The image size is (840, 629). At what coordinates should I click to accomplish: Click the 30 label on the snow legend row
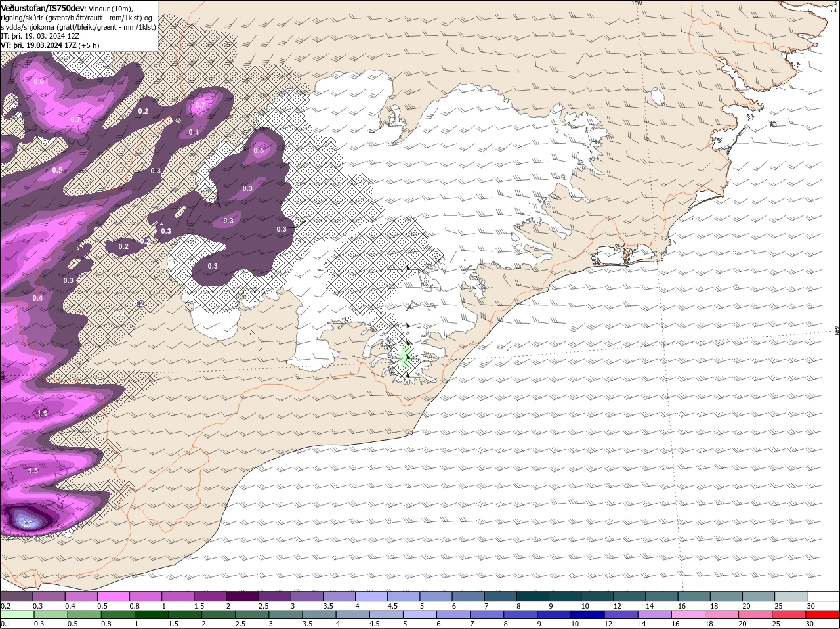[811, 605]
